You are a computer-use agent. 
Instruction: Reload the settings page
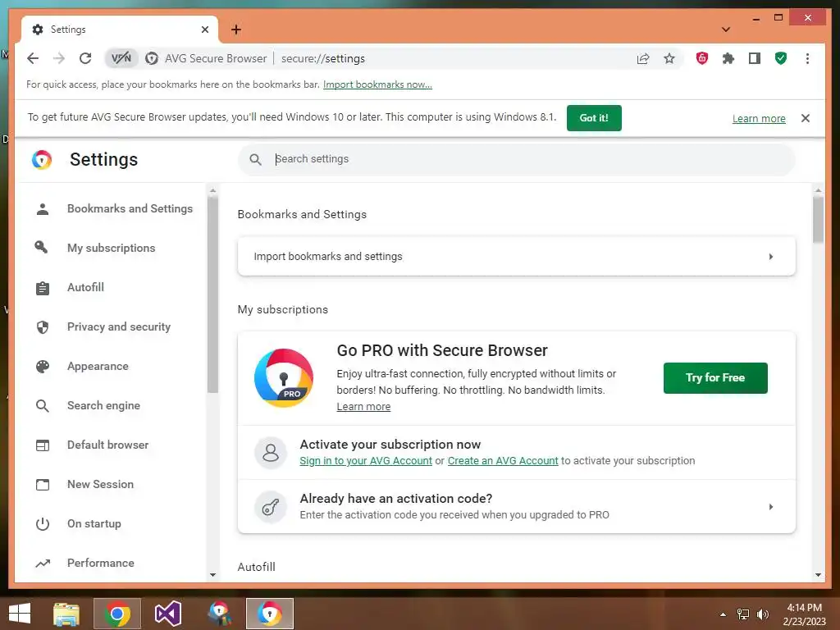85,58
